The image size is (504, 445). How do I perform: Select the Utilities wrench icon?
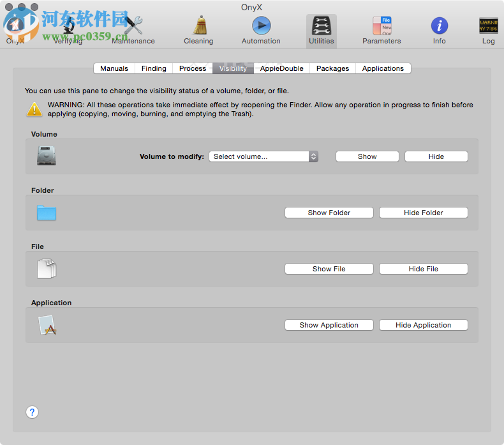pyautogui.click(x=321, y=26)
